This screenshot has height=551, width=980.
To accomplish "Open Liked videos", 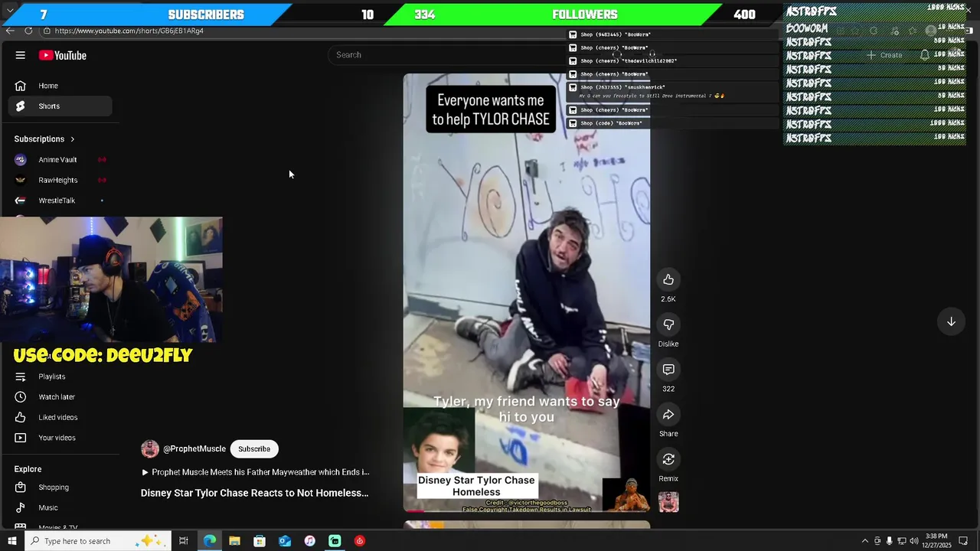I will click(60, 418).
